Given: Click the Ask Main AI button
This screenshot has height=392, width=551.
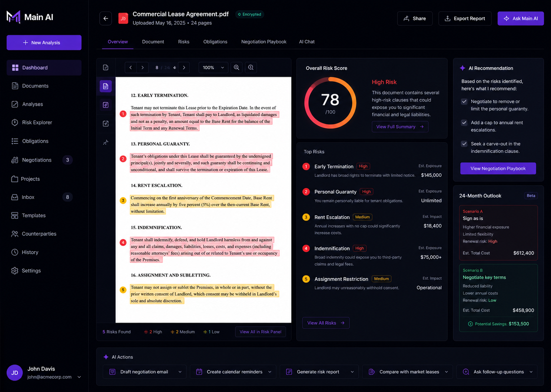Looking at the screenshot, I should pos(521,19).
